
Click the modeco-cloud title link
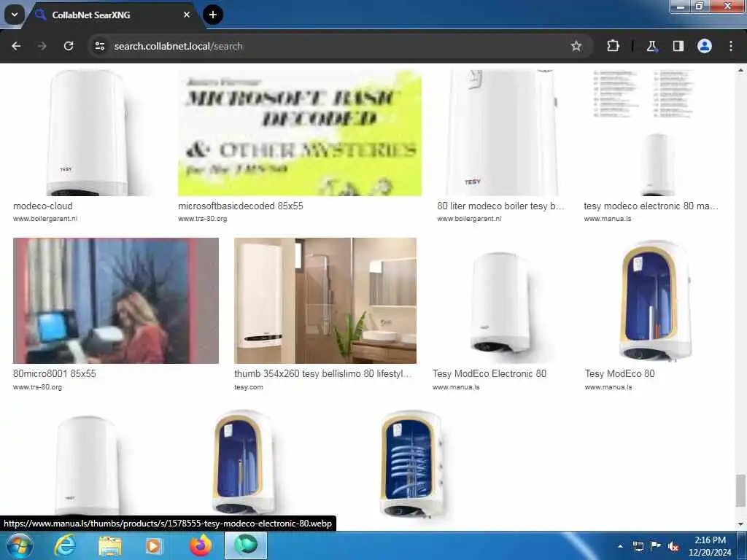(x=43, y=206)
